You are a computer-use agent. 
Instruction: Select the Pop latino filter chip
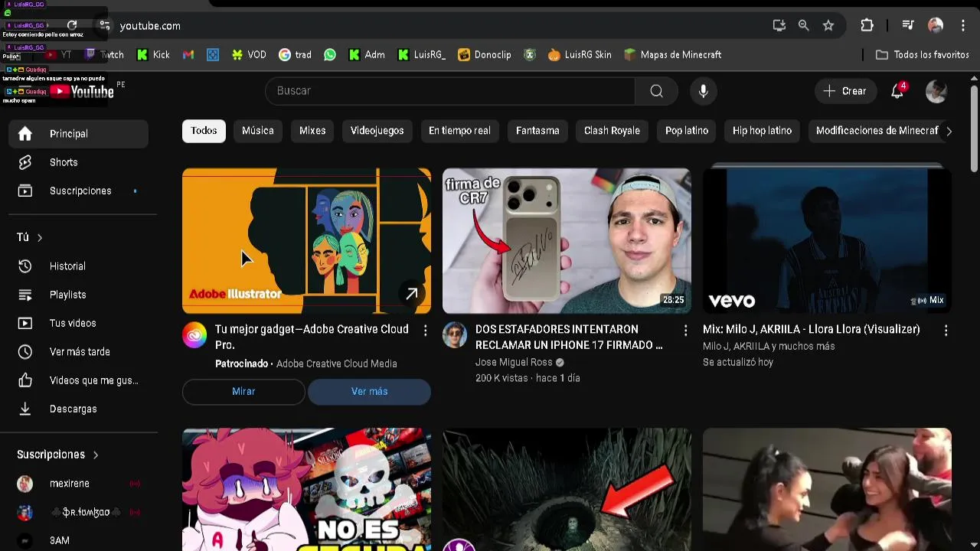[687, 131]
